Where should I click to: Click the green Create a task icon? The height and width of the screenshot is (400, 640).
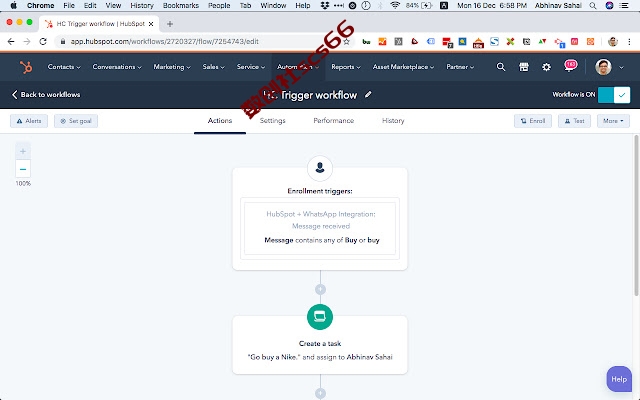[x=320, y=317]
